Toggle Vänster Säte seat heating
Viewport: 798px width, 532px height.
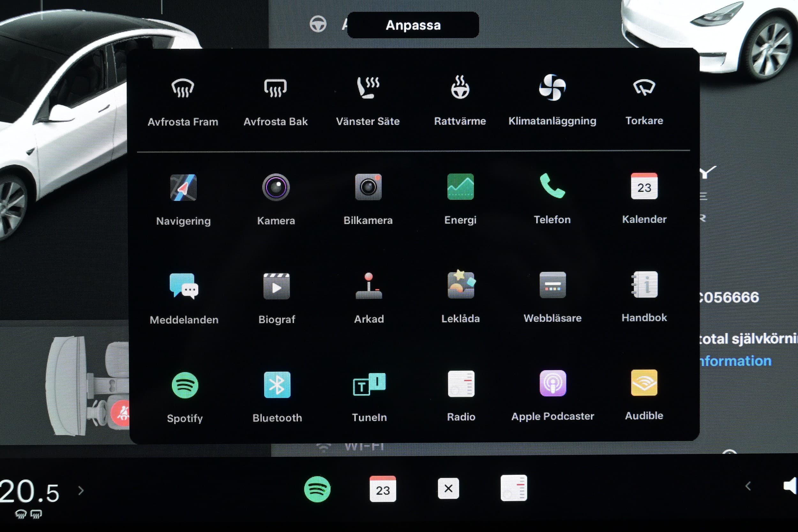(368, 102)
